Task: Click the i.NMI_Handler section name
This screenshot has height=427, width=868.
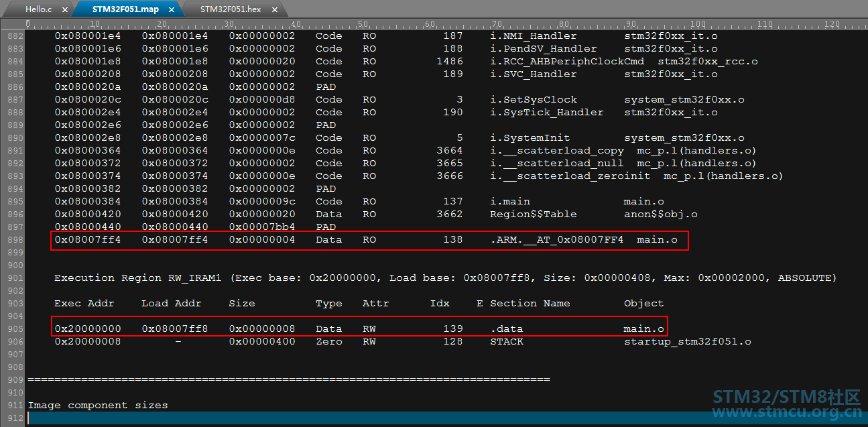Action: pos(534,36)
